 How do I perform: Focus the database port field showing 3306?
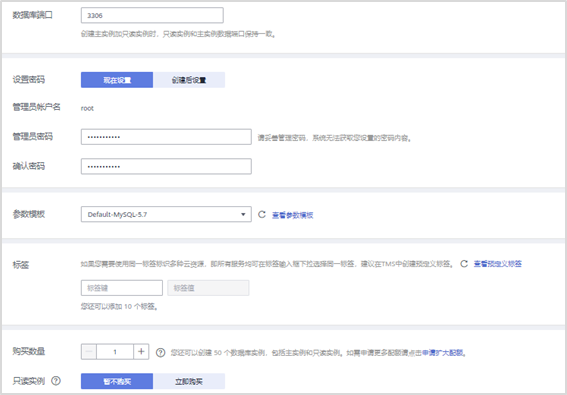pyautogui.click(x=152, y=15)
